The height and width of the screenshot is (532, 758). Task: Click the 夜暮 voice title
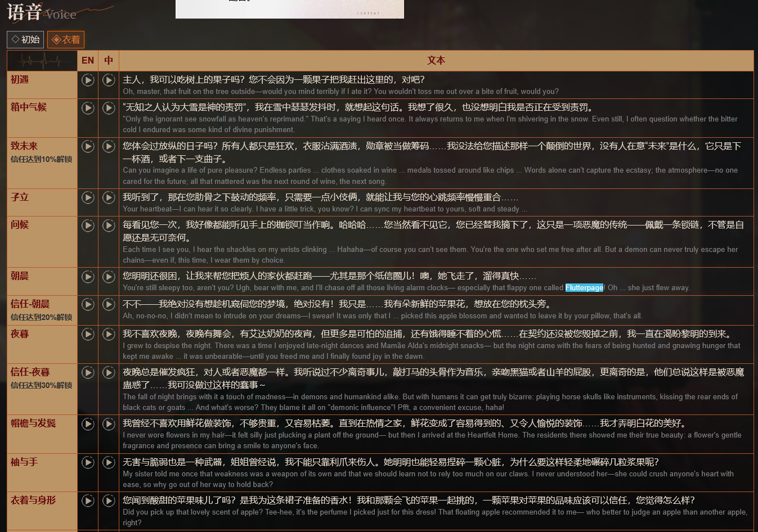click(20, 334)
